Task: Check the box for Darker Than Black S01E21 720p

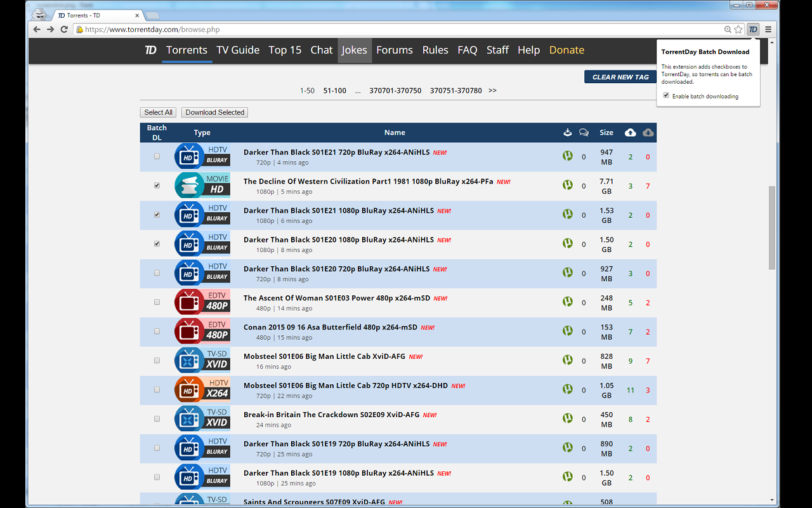Action: (x=157, y=156)
